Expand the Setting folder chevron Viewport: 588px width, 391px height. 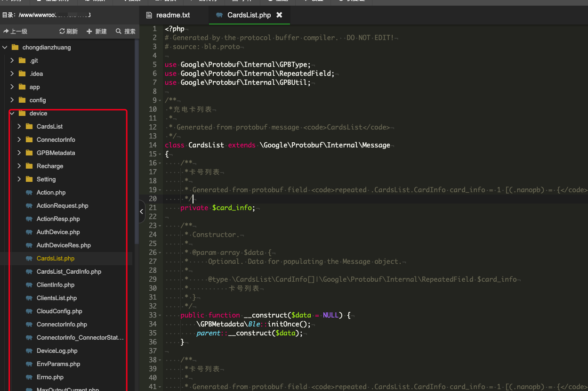pos(19,179)
